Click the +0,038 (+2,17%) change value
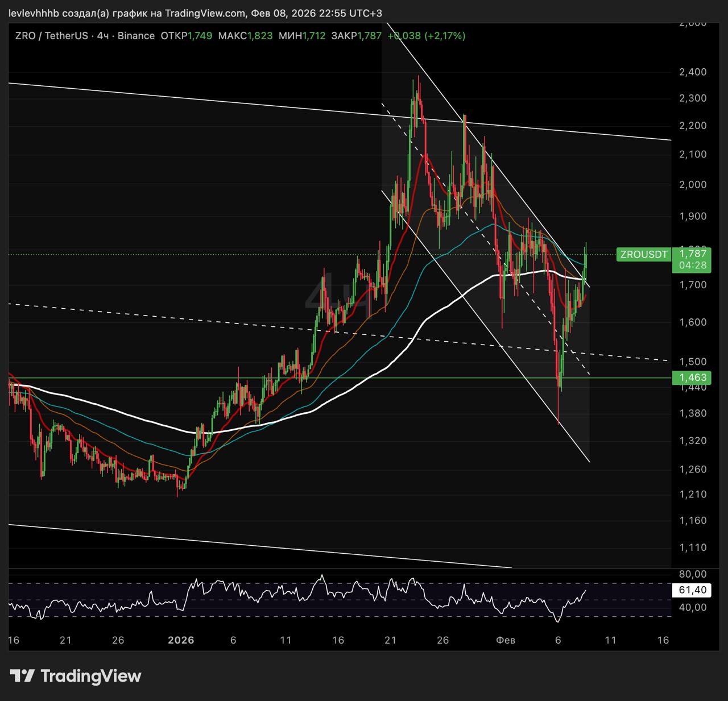 point(427,36)
